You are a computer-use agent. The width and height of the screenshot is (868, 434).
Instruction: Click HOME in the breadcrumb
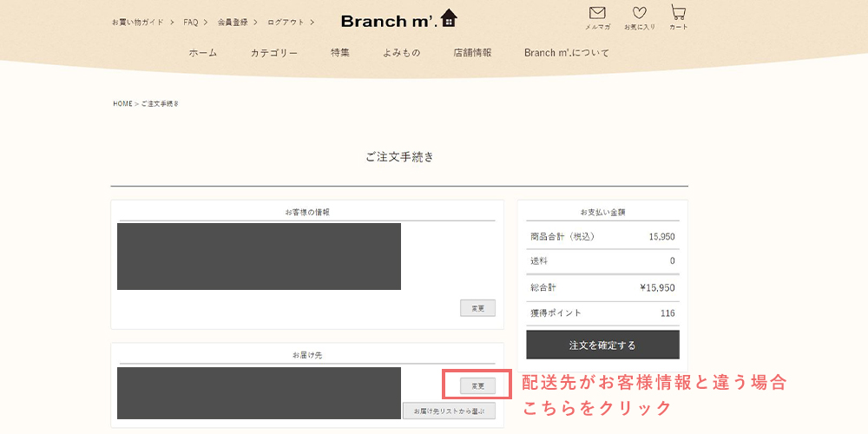pos(122,104)
